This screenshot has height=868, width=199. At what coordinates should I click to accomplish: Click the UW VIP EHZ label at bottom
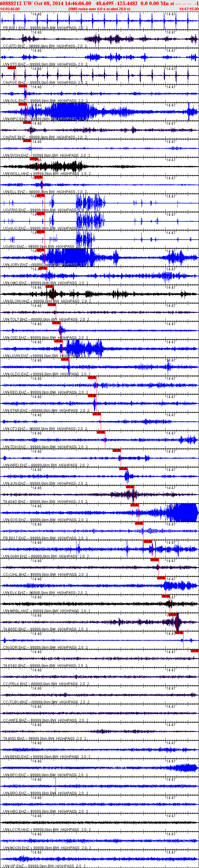coord(15,866)
